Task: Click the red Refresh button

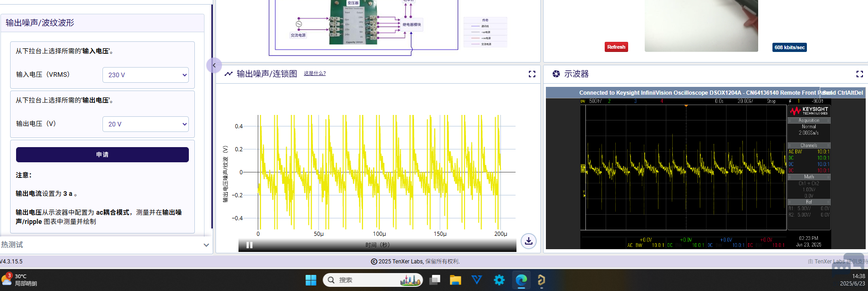Action: click(616, 47)
